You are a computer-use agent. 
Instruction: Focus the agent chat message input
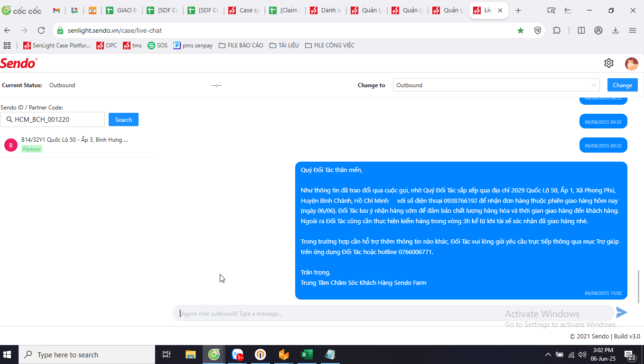coord(393,313)
